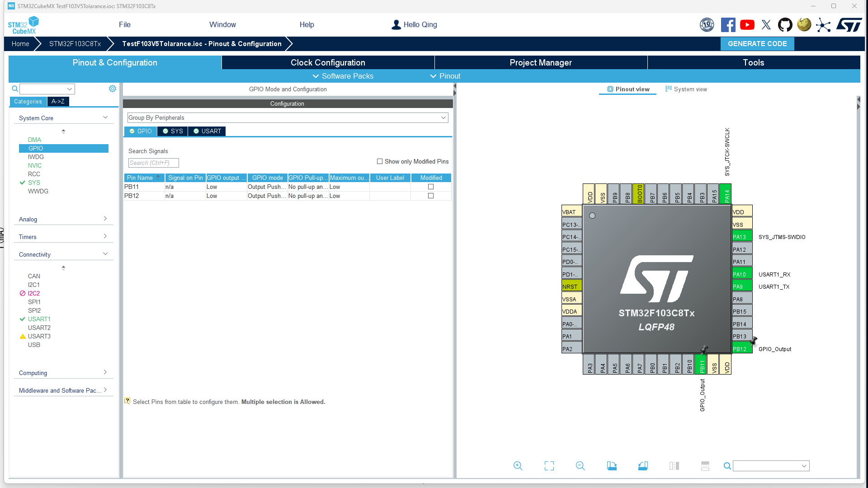Enable Show only Modified Pins
Screen dimensions: 868x488
pyautogui.click(x=380, y=161)
